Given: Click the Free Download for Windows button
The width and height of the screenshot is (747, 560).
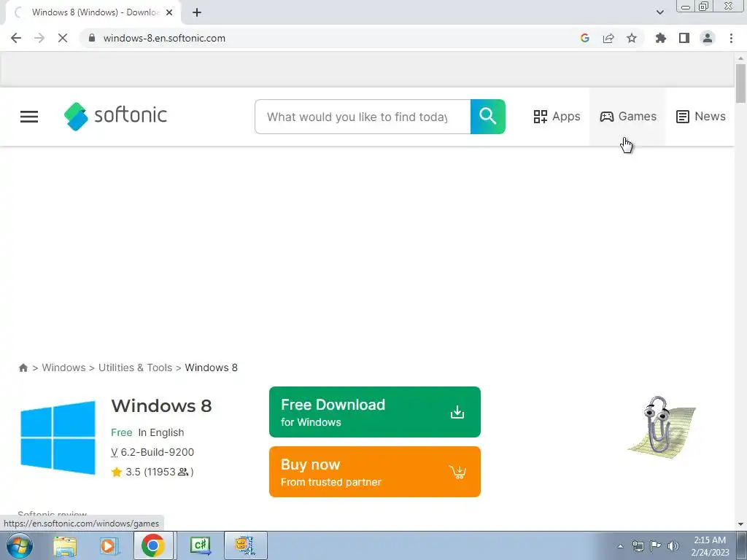Looking at the screenshot, I should (375, 412).
